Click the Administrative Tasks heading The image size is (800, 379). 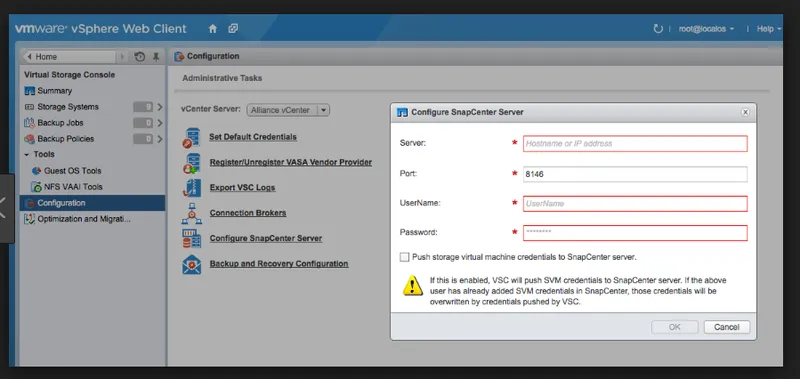click(222, 78)
